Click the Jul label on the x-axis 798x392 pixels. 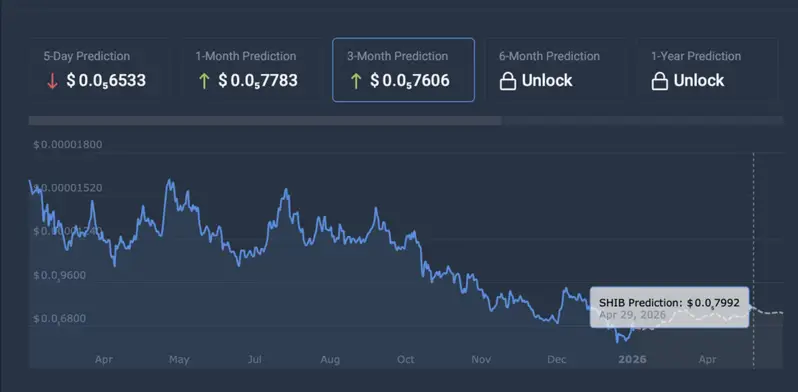point(254,359)
